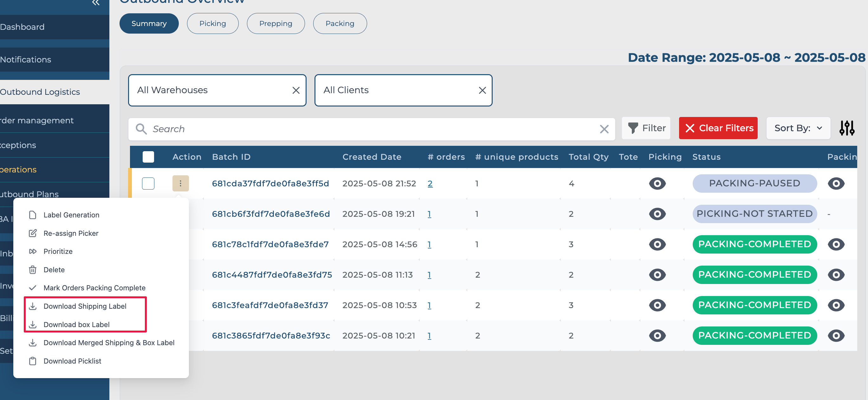Click the Prioritize fast-forward icon

pyautogui.click(x=33, y=251)
